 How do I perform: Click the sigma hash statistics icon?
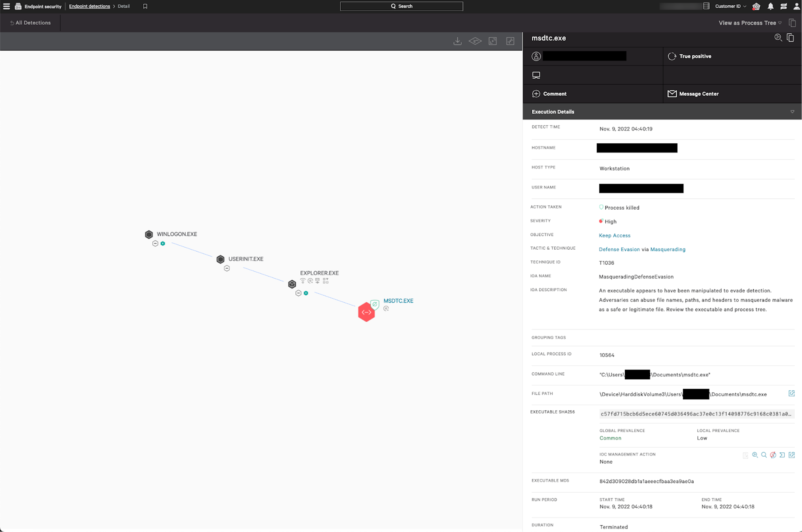pos(782,455)
